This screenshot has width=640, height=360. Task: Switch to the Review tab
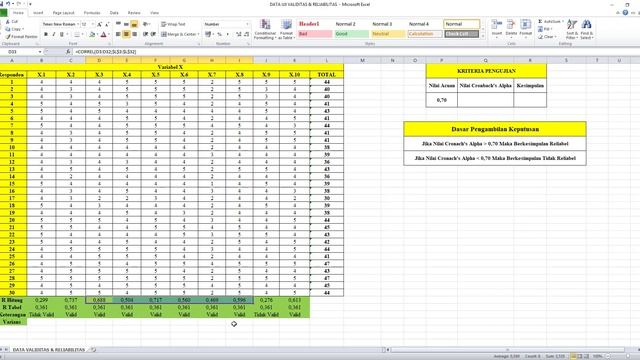134,13
